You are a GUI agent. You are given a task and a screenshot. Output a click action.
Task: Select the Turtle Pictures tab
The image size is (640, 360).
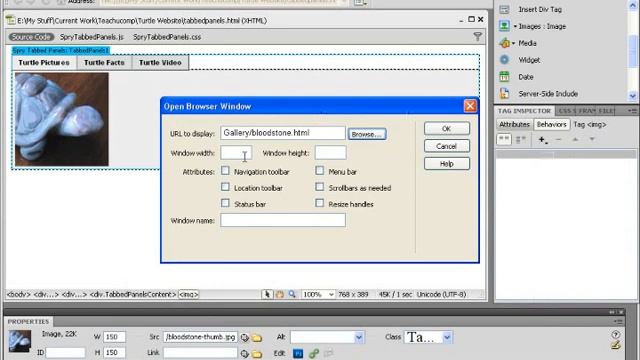[44, 62]
